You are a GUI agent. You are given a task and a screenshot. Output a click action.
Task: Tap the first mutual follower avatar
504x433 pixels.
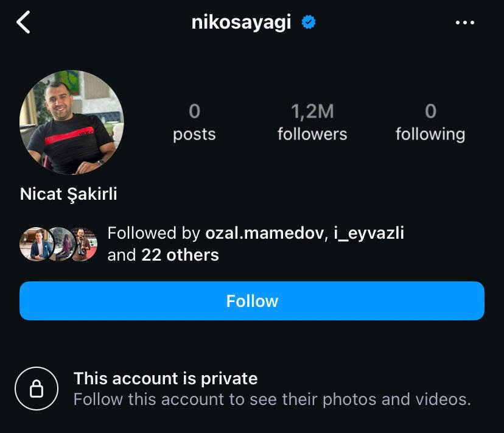tap(34, 244)
